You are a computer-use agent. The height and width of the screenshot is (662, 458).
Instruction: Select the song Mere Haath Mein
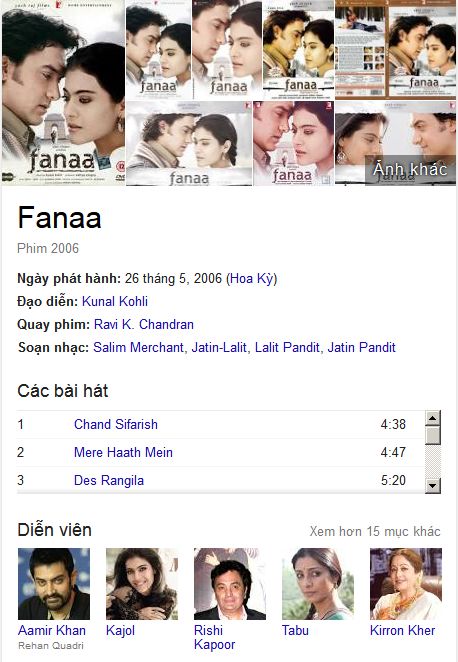[123, 453]
